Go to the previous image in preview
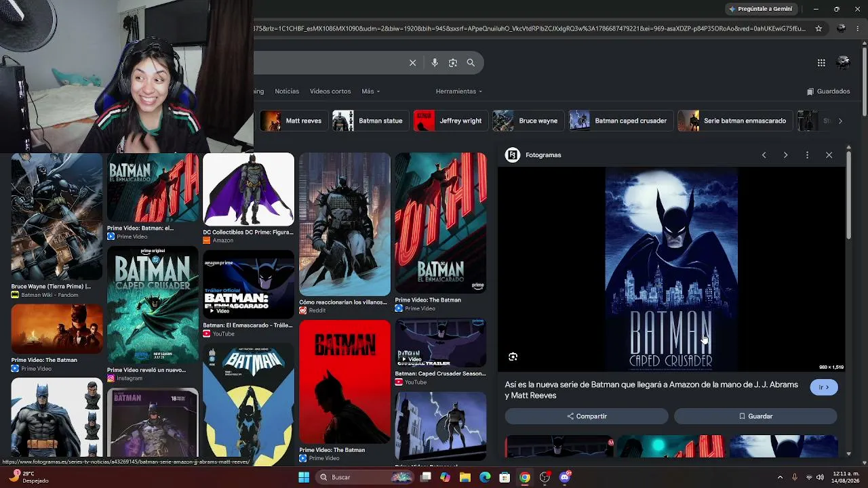Screen dimensions: 868x488 tap(764, 155)
